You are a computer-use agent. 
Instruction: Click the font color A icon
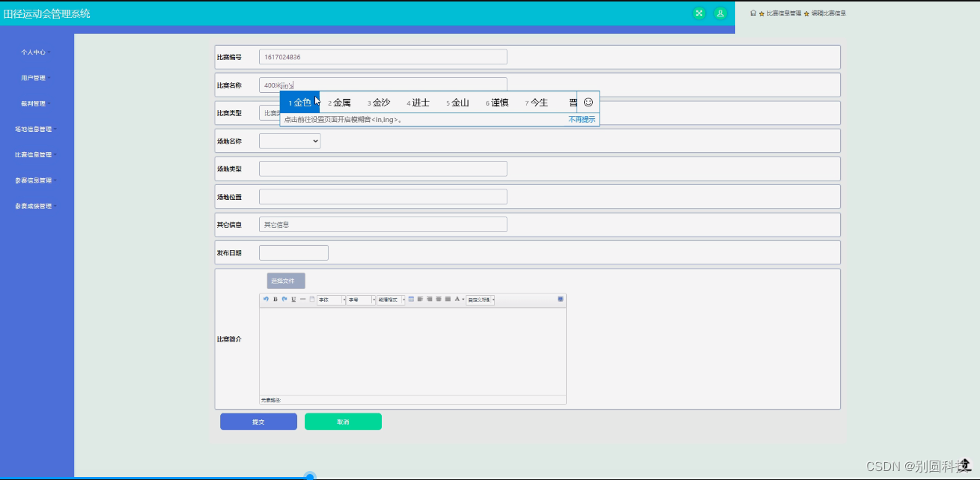[x=457, y=300]
